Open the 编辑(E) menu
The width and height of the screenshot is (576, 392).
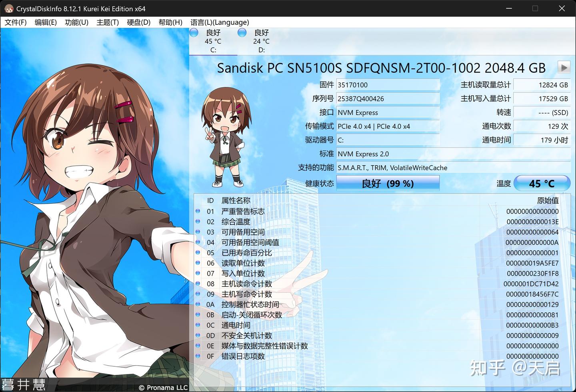click(x=46, y=22)
